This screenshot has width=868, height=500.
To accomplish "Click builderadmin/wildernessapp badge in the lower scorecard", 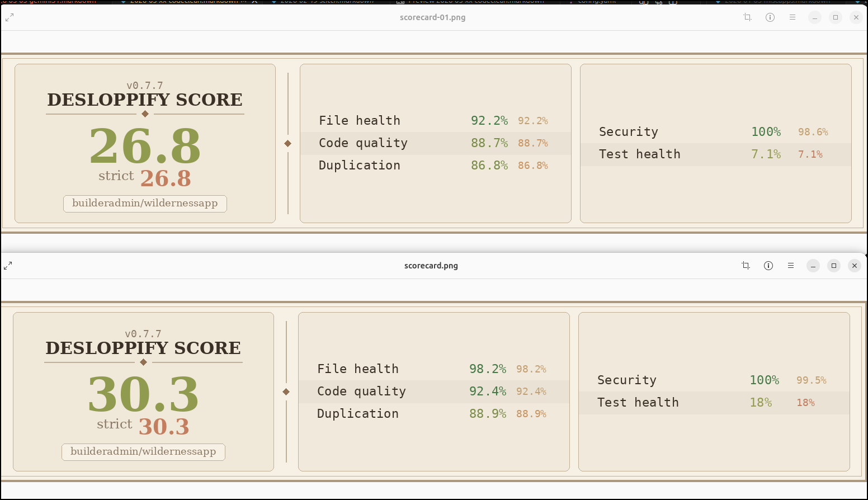I will click(143, 452).
